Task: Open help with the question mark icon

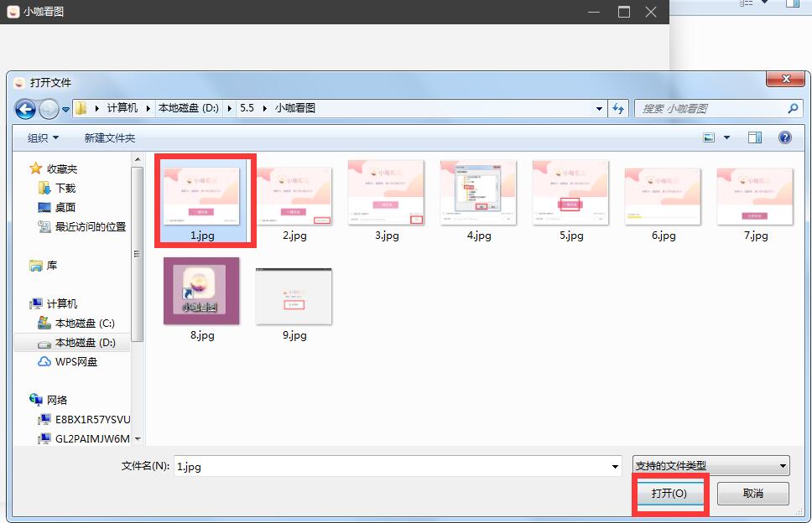Action: (x=784, y=137)
